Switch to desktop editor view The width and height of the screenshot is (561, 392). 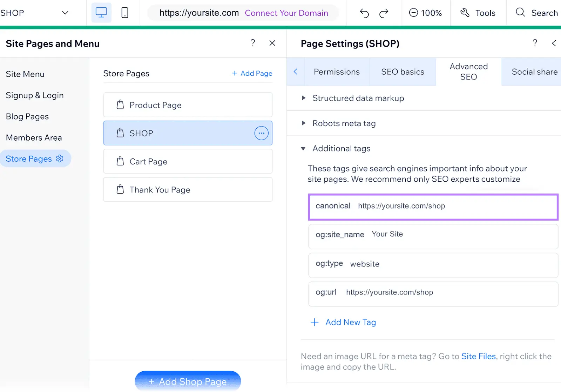[x=101, y=13]
